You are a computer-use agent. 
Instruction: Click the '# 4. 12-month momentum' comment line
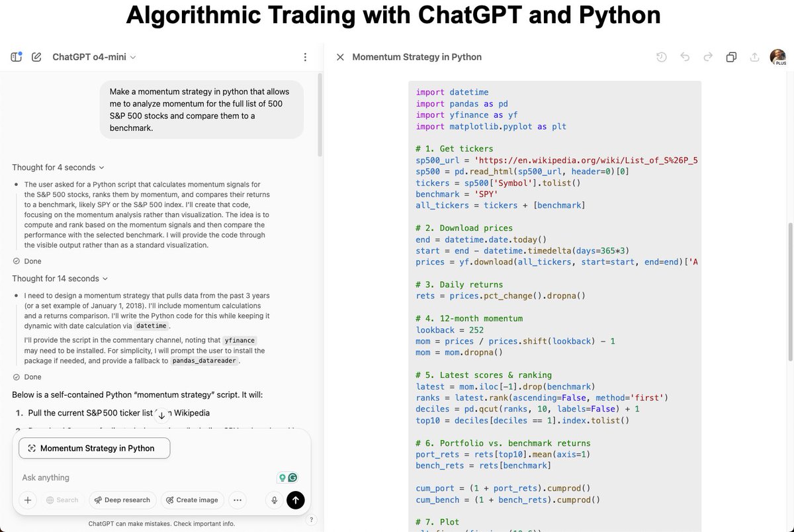click(469, 318)
